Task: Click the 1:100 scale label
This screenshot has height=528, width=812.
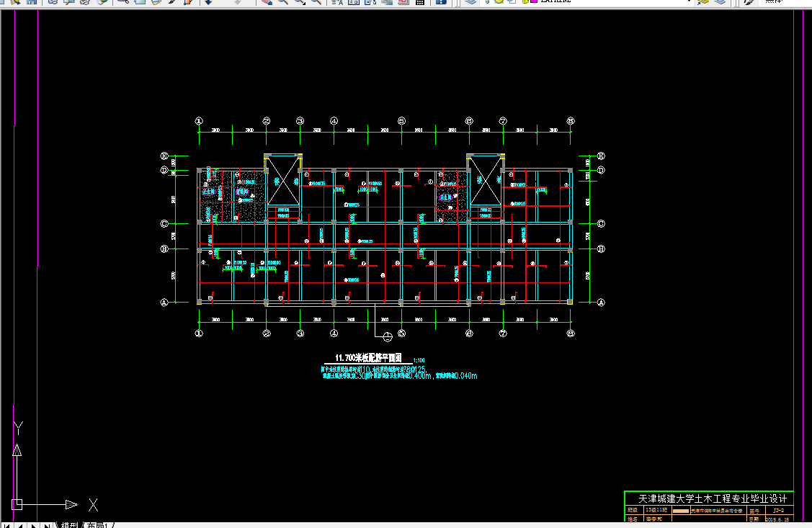Action: tap(419, 360)
